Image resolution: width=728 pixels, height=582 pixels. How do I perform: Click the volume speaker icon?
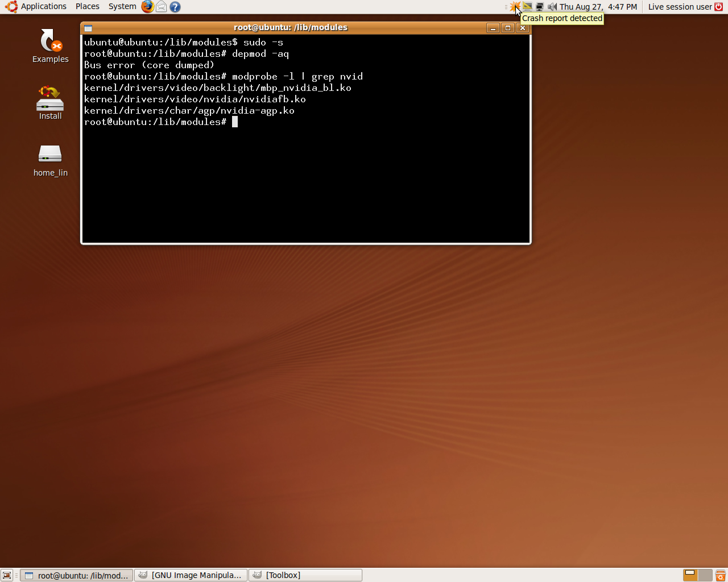click(552, 7)
